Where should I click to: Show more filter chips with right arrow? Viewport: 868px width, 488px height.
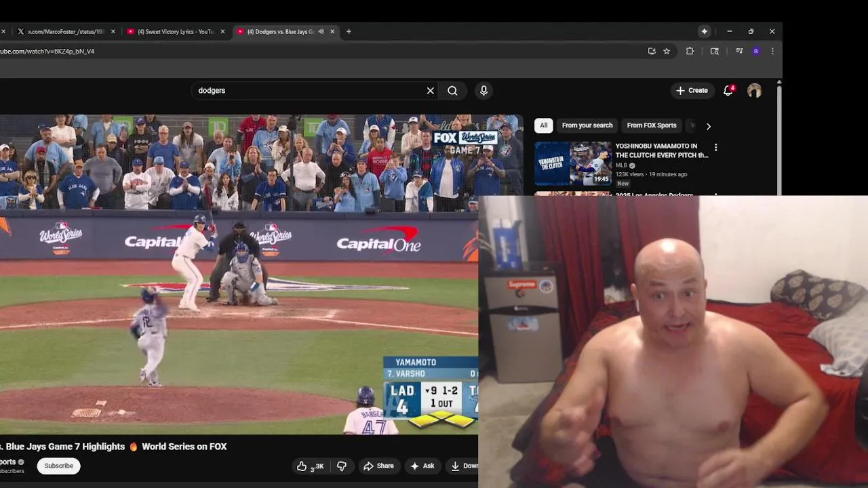(x=708, y=126)
